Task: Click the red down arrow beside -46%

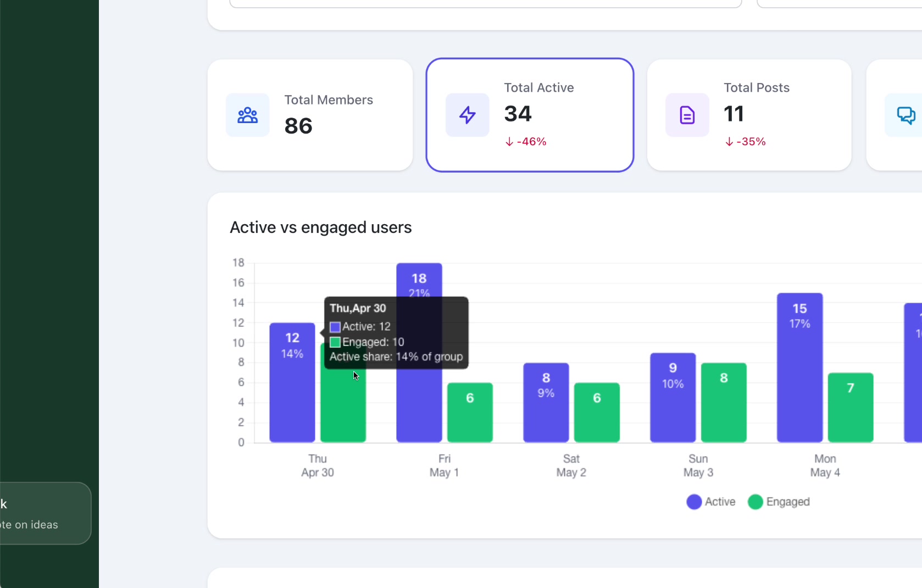Action: (509, 142)
